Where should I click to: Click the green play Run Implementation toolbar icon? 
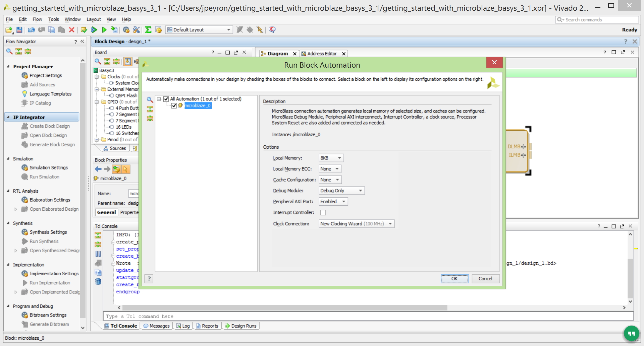click(104, 30)
